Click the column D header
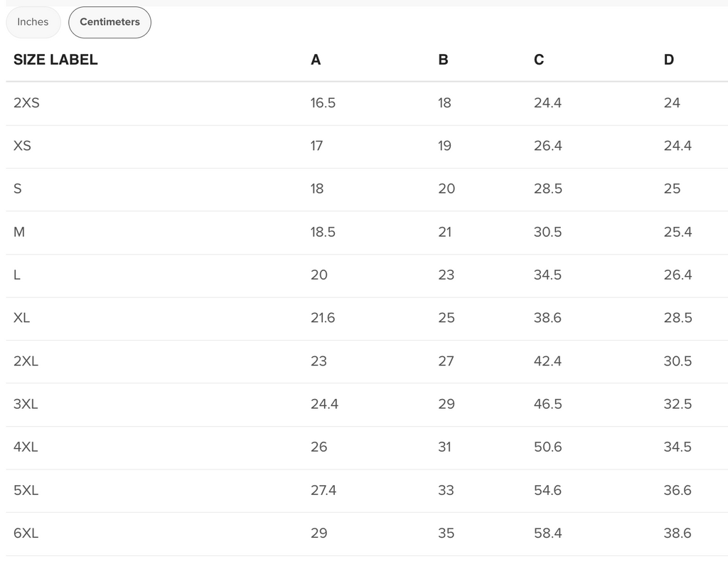 668,60
